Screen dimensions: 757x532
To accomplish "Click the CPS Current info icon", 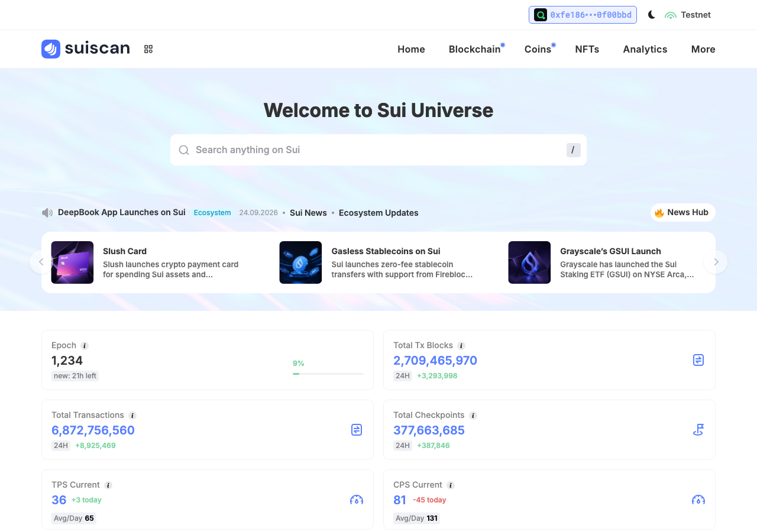I will pos(451,485).
